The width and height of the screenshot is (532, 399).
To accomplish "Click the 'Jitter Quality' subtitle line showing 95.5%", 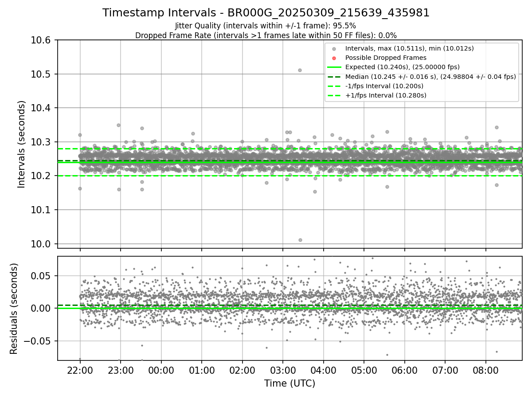I will point(266,26).
